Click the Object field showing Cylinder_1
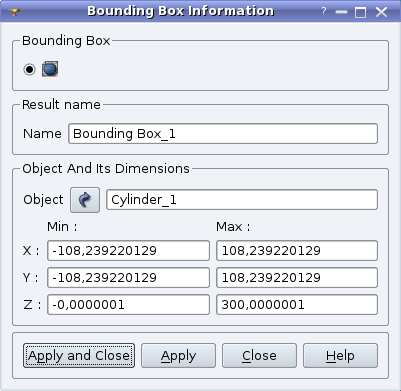This screenshot has width=401, height=391. pos(242,200)
